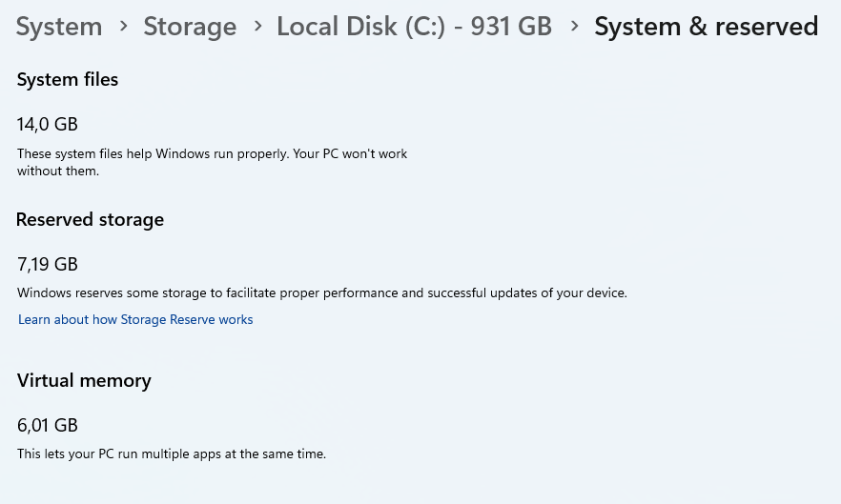Viewport: 841px width, 504px height.
Task: Click 'successful updates of your device' phrase
Action: (x=526, y=292)
